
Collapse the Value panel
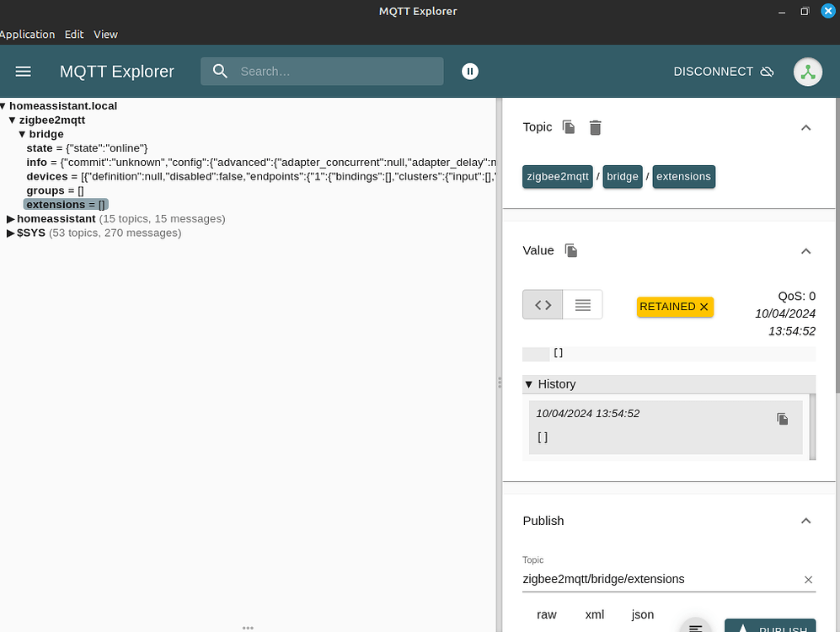(x=805, y=251)
